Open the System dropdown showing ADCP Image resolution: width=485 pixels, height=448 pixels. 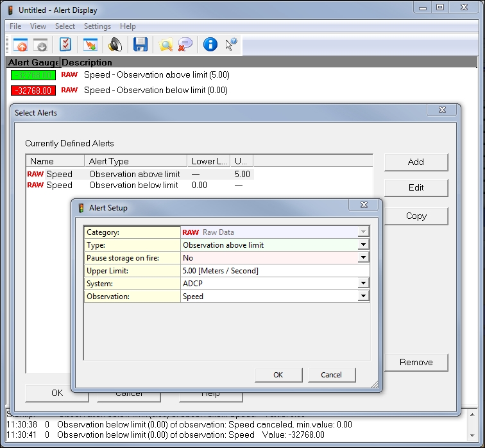coord(363,283)
